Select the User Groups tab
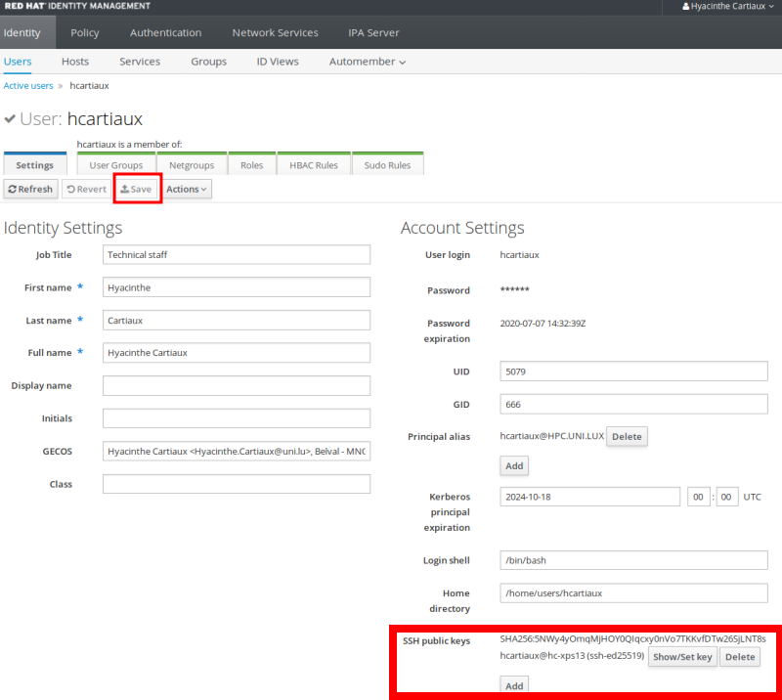 (115, 165)
